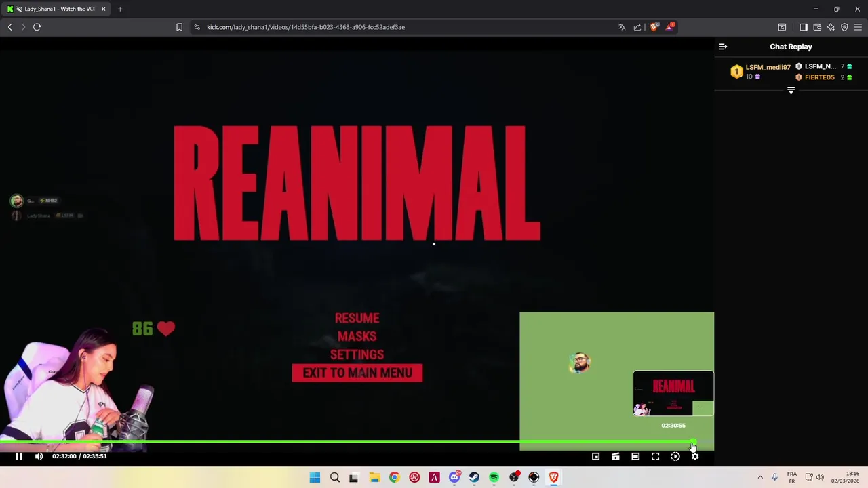Open page translate option
The height and width of the screenshot is (488, 868).
pyautogui.click(x=622, y=27)
